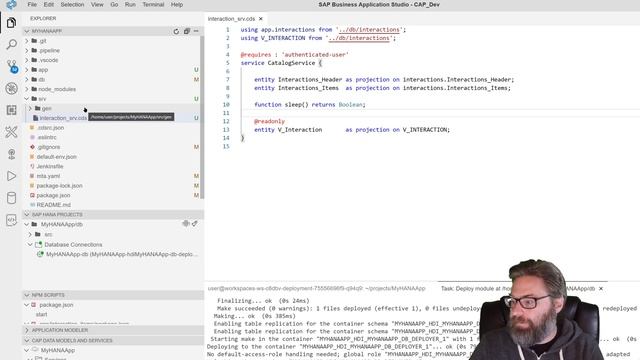Viewport: 640px width, 360px height.
Task: Expand the APPLICATION MODELER section
Action: tap(27, 330)
